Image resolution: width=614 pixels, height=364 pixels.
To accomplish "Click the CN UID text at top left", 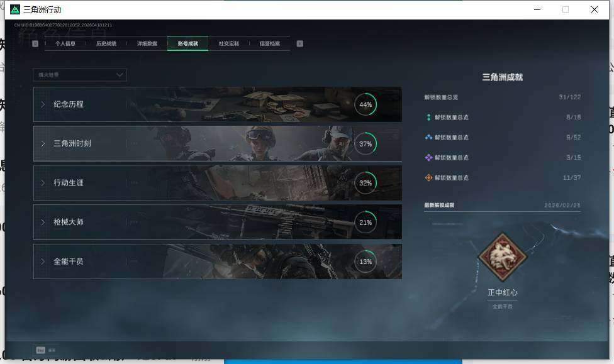I will pos(63,25).
